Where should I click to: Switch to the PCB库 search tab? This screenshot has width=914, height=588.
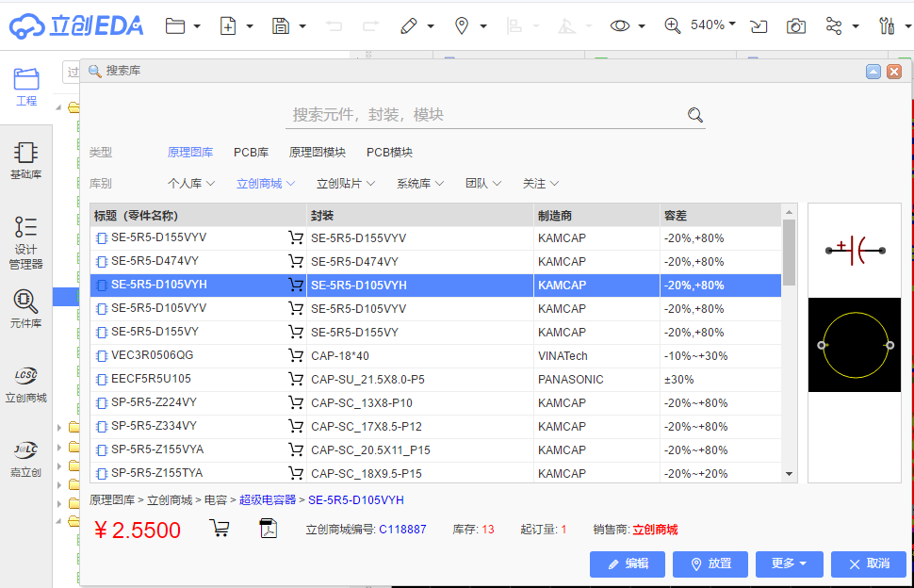(x=250, y=152)
